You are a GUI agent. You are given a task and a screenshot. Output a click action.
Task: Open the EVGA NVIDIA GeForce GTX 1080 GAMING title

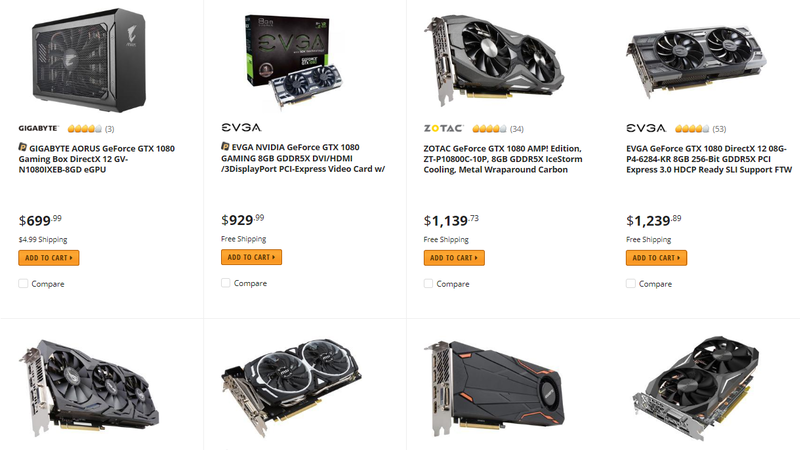tap(303, 158)
